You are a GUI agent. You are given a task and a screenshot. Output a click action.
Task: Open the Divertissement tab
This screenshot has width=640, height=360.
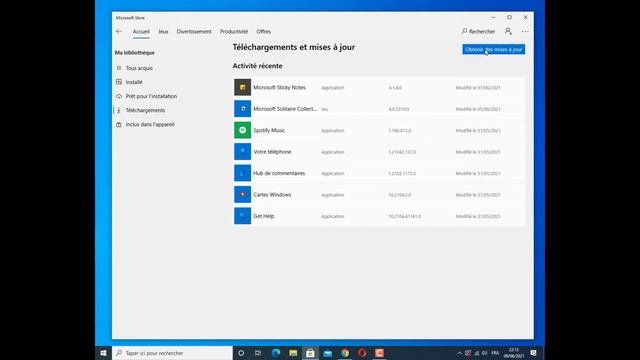pyautogui.click(x=194, y=31)
